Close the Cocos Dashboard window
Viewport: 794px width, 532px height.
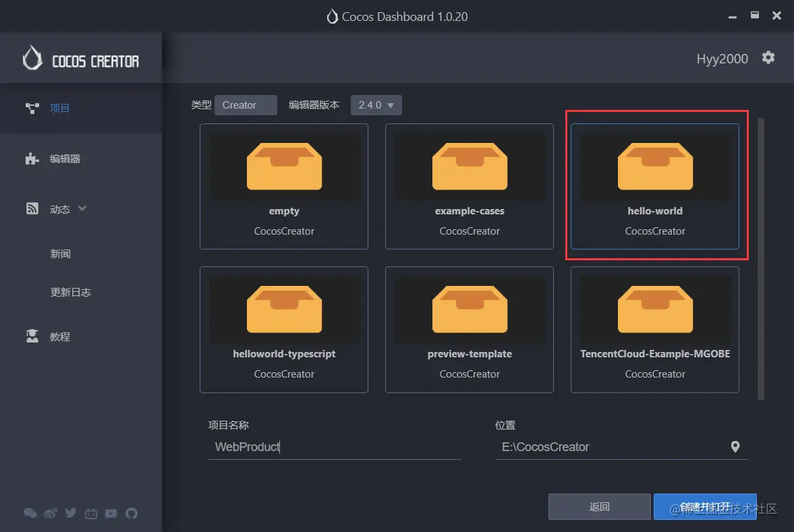coord(776,16)
